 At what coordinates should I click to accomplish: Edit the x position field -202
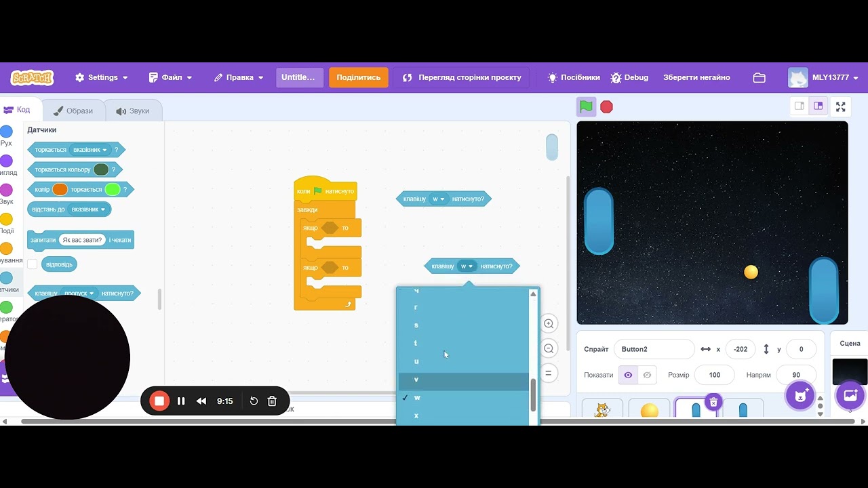point(741,349)
